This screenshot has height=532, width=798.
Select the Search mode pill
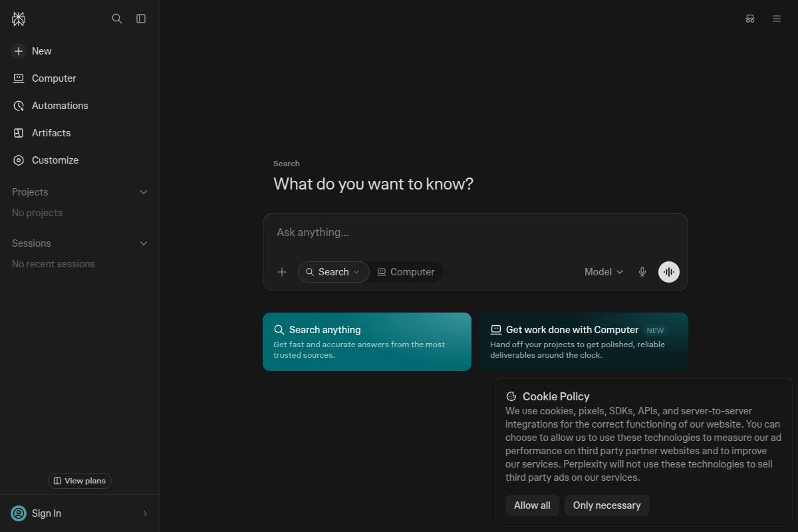tap(334, 272)
